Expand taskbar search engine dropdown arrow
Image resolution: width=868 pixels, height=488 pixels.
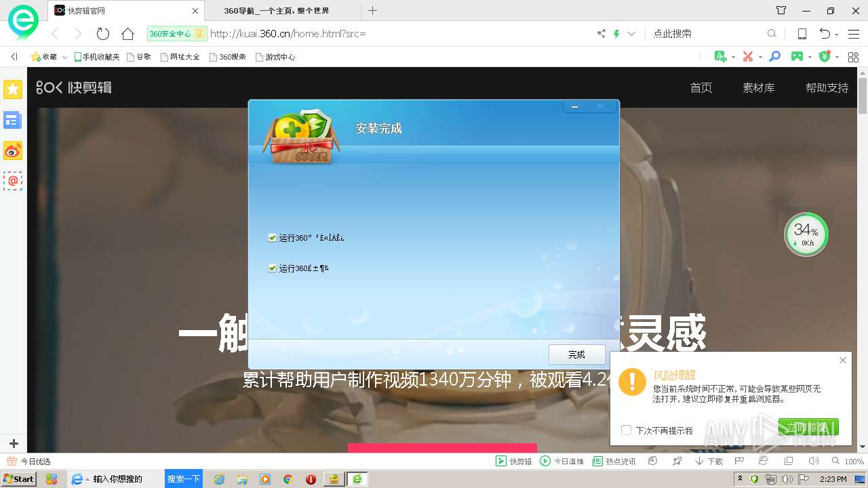[87, 479]
